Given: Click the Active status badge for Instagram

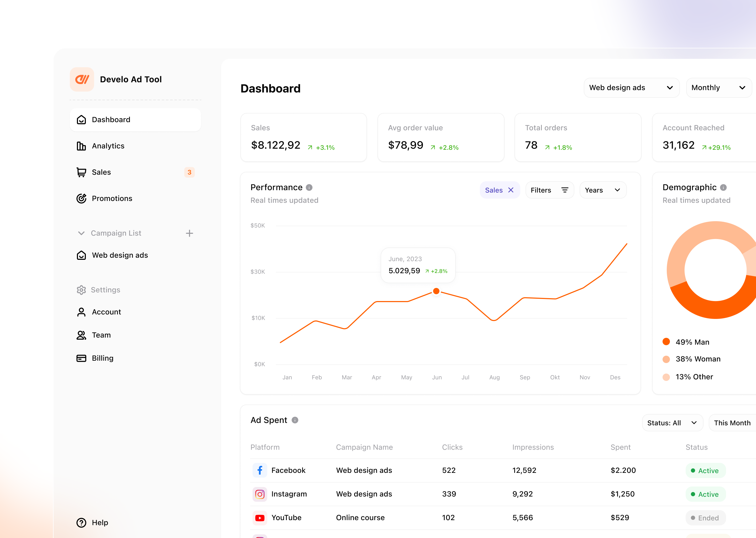Looking at the screenshot, I should [706, 494].
